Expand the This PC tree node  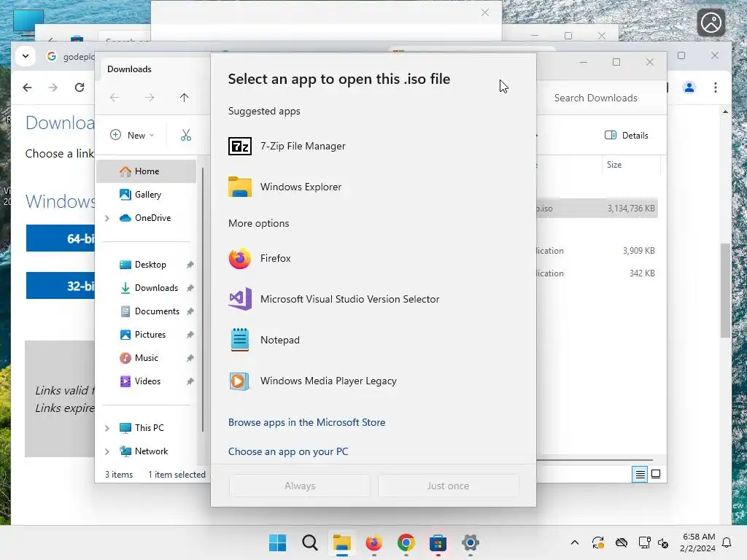pyautogui.click(x=107, y=428)
